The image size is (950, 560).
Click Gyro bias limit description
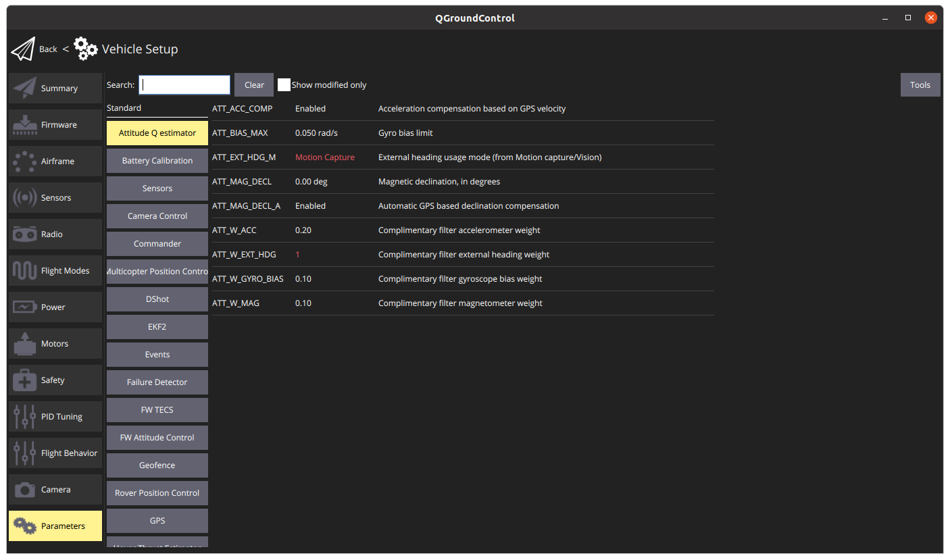(405, 133)
